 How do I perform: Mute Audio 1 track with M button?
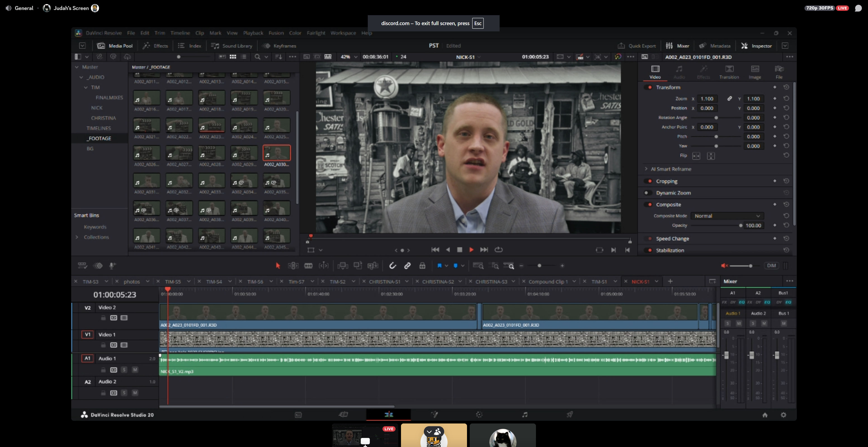135,370
